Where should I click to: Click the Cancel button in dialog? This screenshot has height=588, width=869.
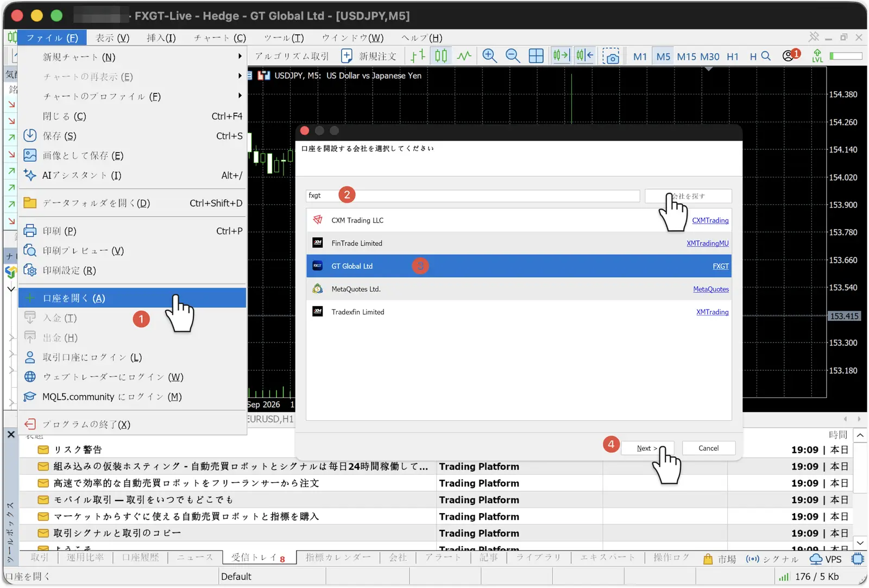point(708,448)
